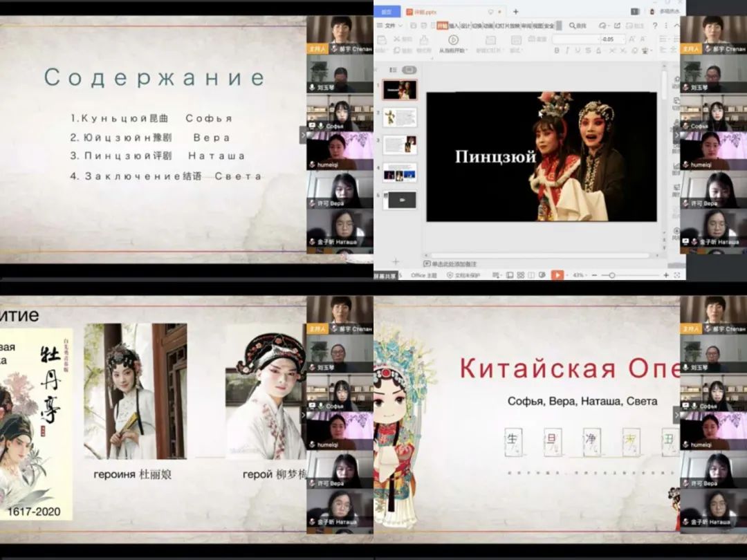Open the search (查找) tool
The height and width of the screenshot is (560, 747).
[x=578, y=26]
